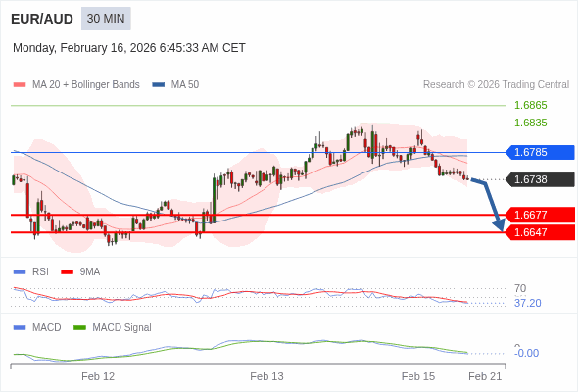Click the EUR/AUD pair title
The height and width of the screenshot is (392, 578).
point(42,19)
